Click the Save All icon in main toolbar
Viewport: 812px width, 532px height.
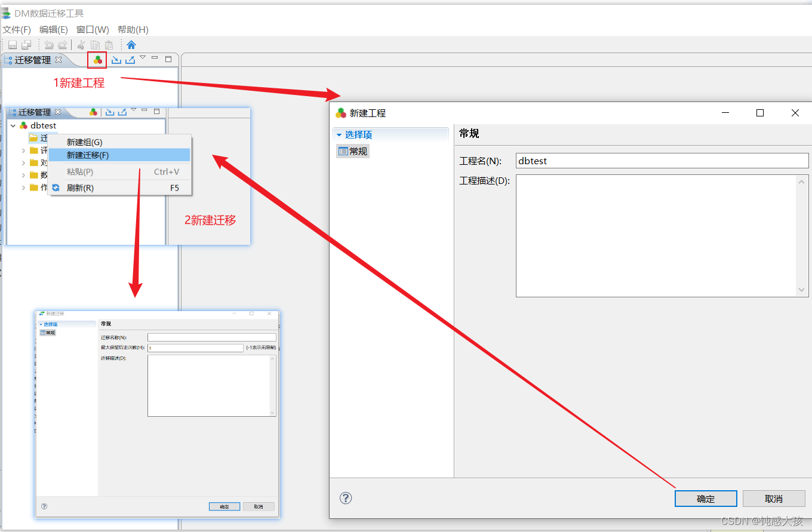point(26,45)
